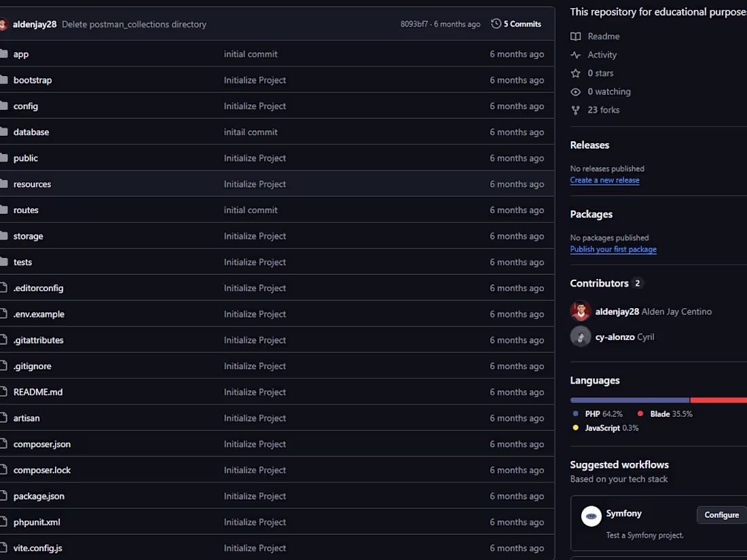747x560 pixels.
Task: Star the repository using the star icon
Action: tap(577, 73)
